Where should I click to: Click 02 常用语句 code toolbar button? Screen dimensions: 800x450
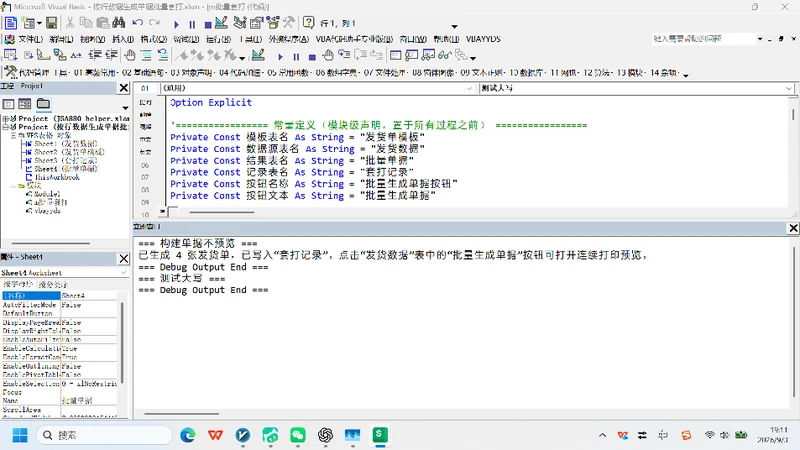tap(143, 73)
